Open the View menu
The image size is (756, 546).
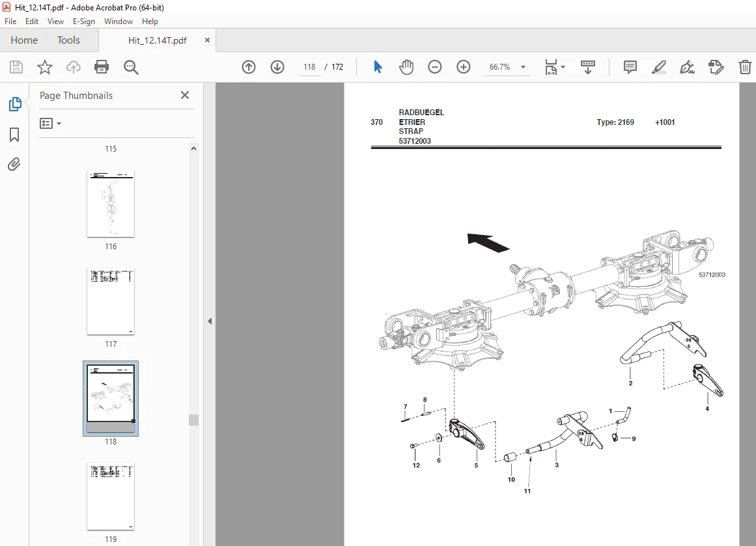[x=55, y=21]
